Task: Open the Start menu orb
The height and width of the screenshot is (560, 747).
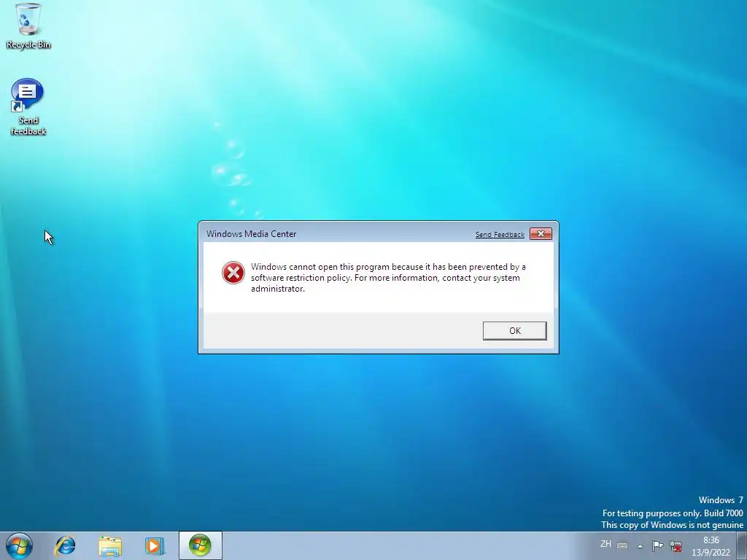Action: (x=20, y=545)
